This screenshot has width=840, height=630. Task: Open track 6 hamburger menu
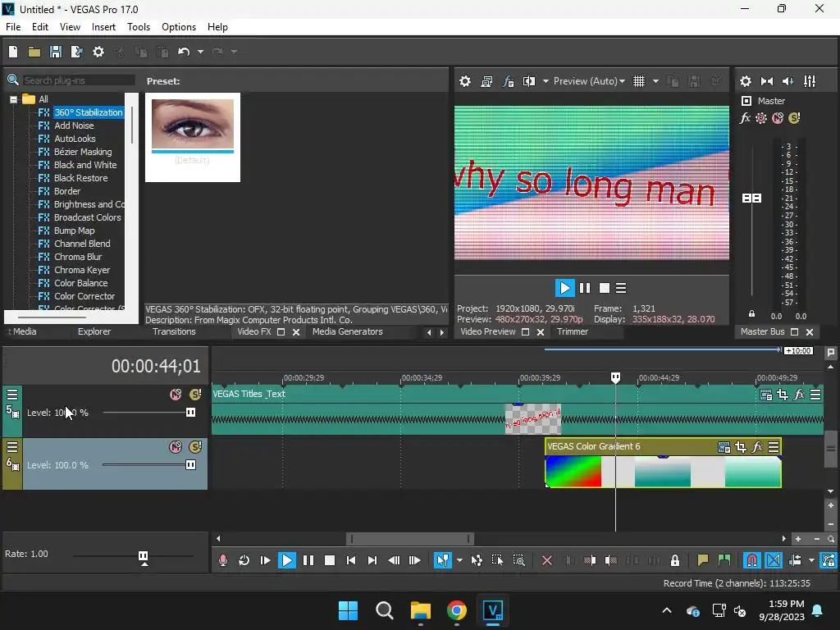click(x=12, y=447)
